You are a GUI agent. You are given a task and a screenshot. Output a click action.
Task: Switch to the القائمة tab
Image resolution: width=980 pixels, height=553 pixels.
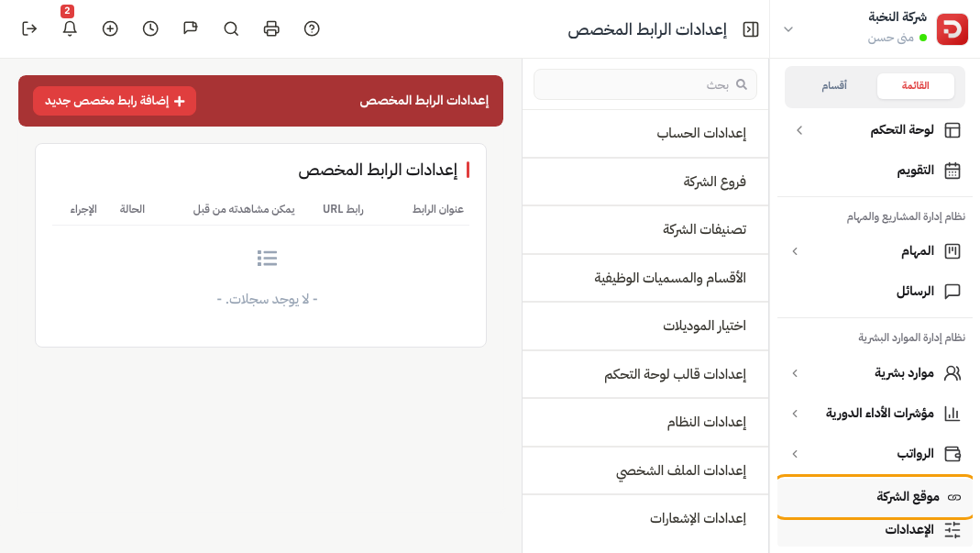coord(915,85)
